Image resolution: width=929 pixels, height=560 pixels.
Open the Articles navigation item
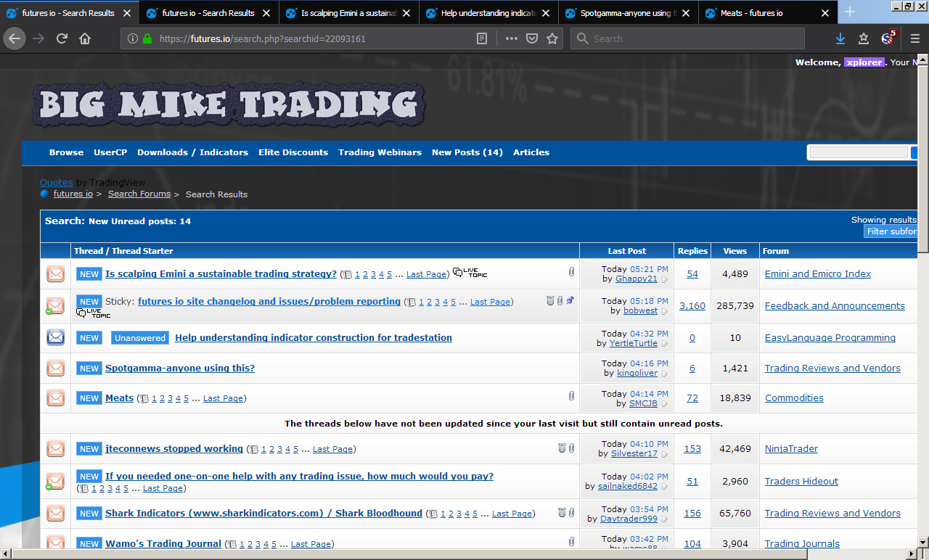[531, 152]
